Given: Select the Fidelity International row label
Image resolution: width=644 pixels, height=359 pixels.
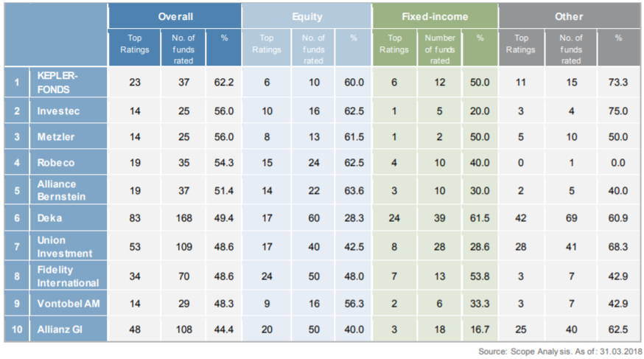Looking at the screenshot, I should (x=68, y=276).
